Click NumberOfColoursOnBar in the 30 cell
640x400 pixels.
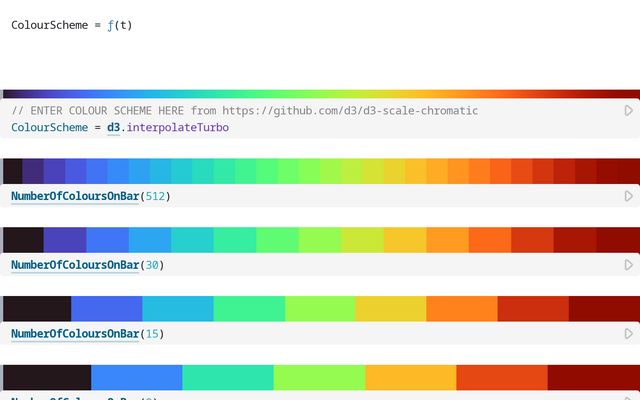pyautogui.click(x=75, y=265)
